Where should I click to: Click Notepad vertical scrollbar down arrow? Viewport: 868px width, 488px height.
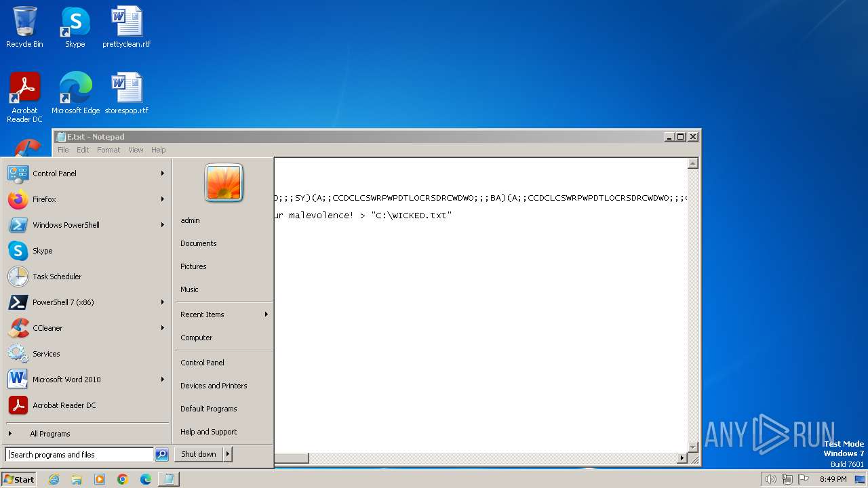[692, 447]
